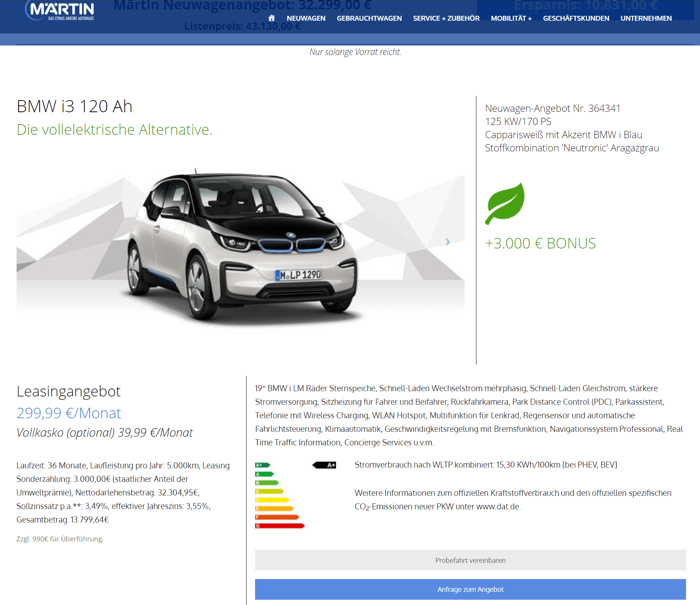This screenshot has height=605, width=700.
Task: Click the green B efficiency class bar
Action: [267, 483]
